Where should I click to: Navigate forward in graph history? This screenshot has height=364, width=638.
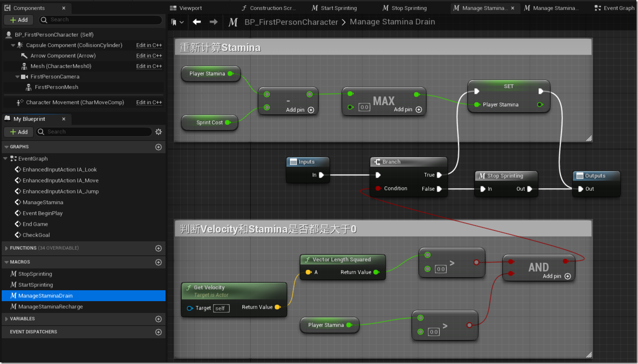[x=214, y=22]
